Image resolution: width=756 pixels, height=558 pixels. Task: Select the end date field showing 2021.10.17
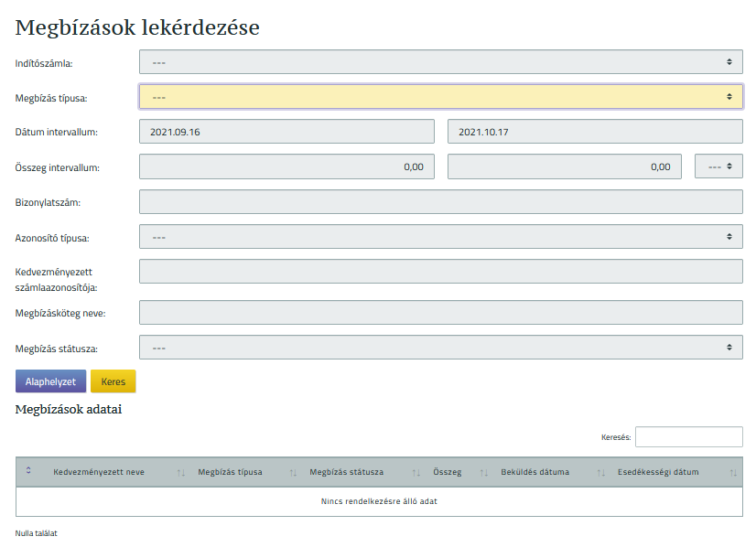(595, 131)
